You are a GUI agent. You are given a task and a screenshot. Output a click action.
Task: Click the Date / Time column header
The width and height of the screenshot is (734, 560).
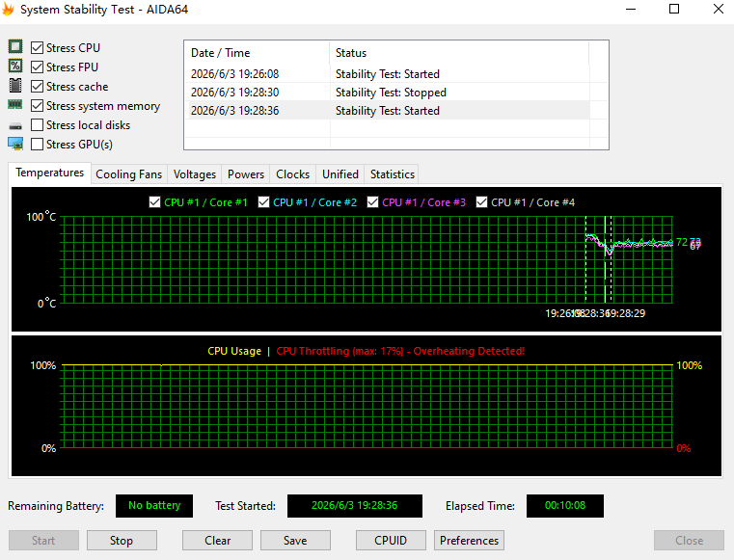[257, 53]
